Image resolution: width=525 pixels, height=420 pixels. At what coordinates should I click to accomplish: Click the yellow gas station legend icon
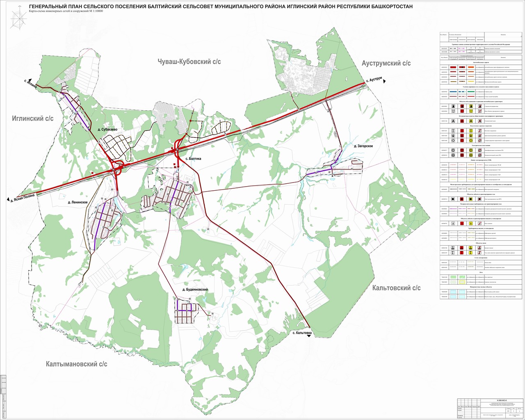click(x=471, y=106)
